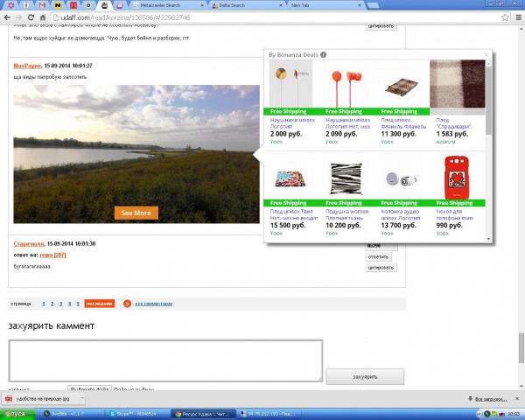Switch to the 3voStia taskbar item
525x420 pixels.
[x=72, y=414]
